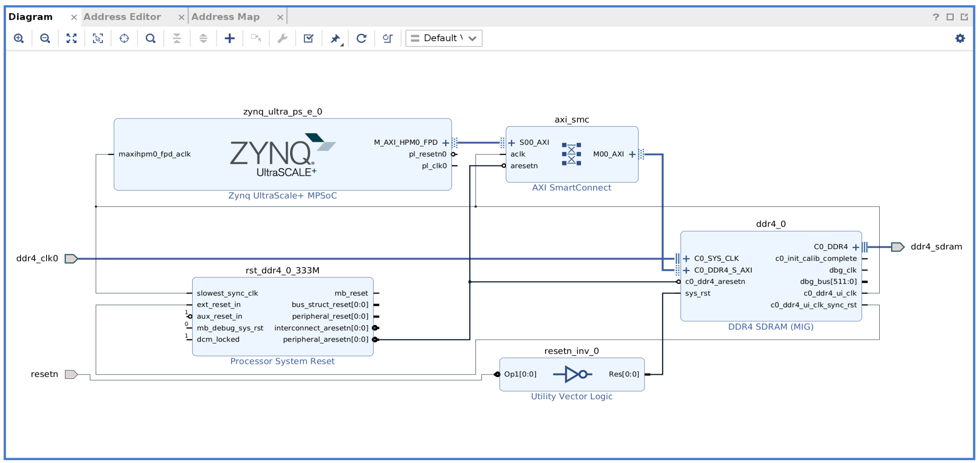
Task: Select the AXI SmartConnect crossbar symbol
Action: click(571, 154)
